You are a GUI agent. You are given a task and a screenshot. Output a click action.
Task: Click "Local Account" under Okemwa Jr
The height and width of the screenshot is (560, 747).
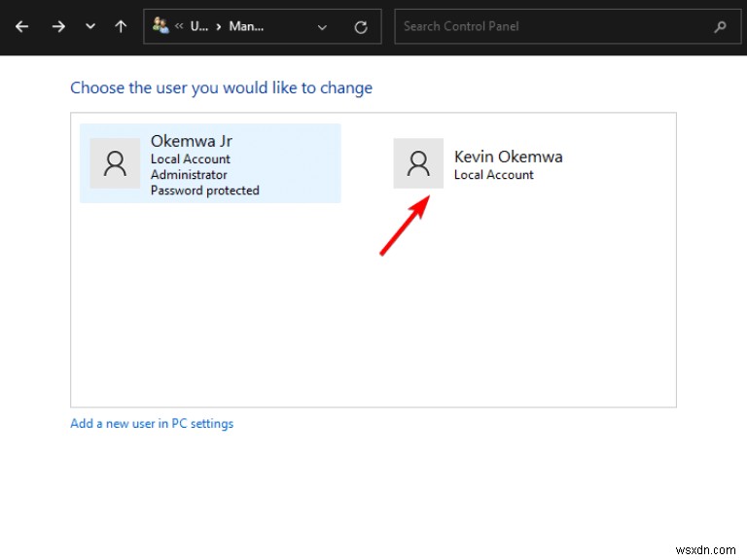[190, 159]
